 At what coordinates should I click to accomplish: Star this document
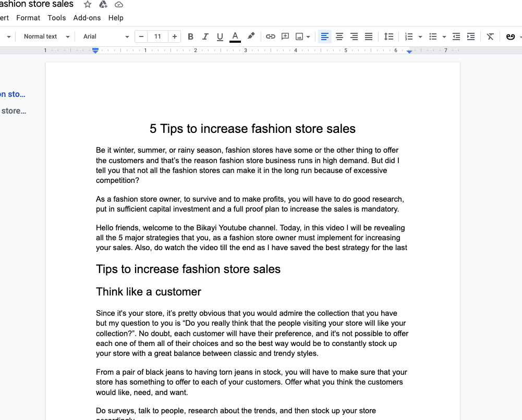coord(87,4)
